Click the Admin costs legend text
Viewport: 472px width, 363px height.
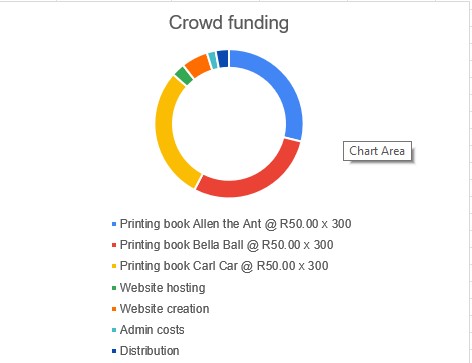[152, 330]
